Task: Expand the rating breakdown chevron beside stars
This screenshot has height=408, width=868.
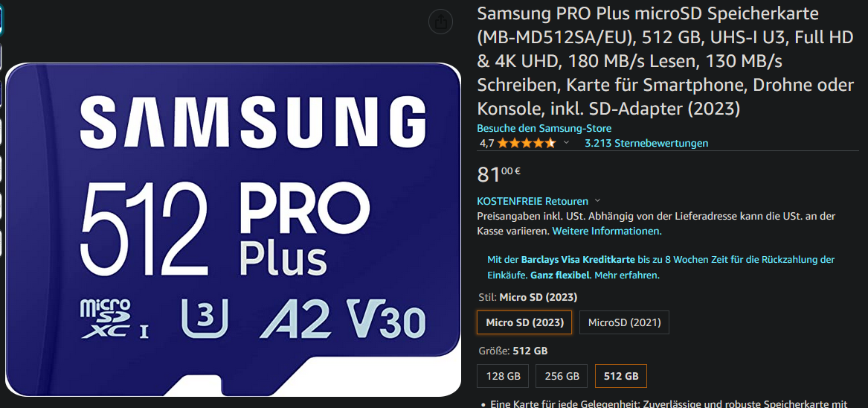Action: [x=566, y=142]
